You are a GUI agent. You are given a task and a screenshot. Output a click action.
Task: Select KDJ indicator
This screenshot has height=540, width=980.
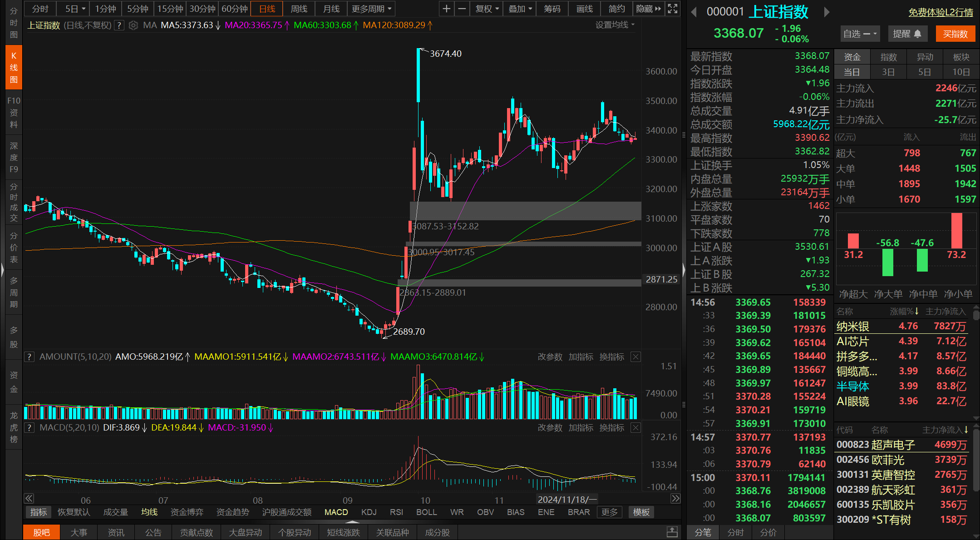(x=369, y=512)
